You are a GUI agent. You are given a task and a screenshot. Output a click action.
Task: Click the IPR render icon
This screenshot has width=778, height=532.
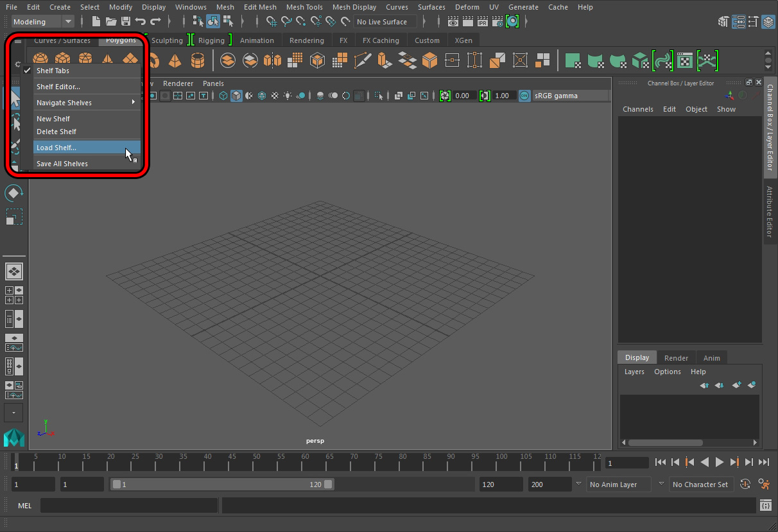[x=482, y=22]
